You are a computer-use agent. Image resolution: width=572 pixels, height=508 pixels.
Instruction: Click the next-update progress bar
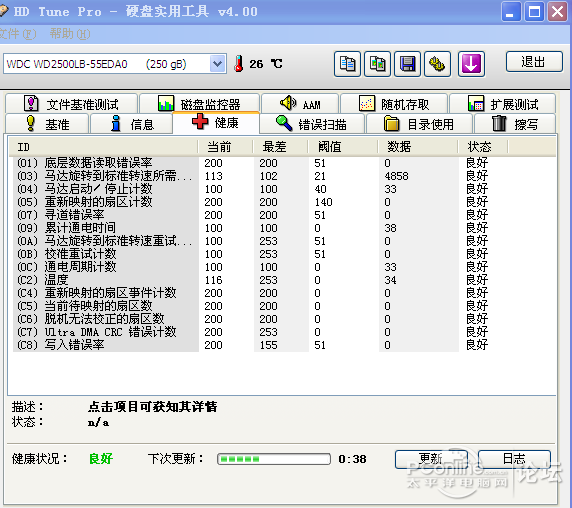[x=274, y=459]
